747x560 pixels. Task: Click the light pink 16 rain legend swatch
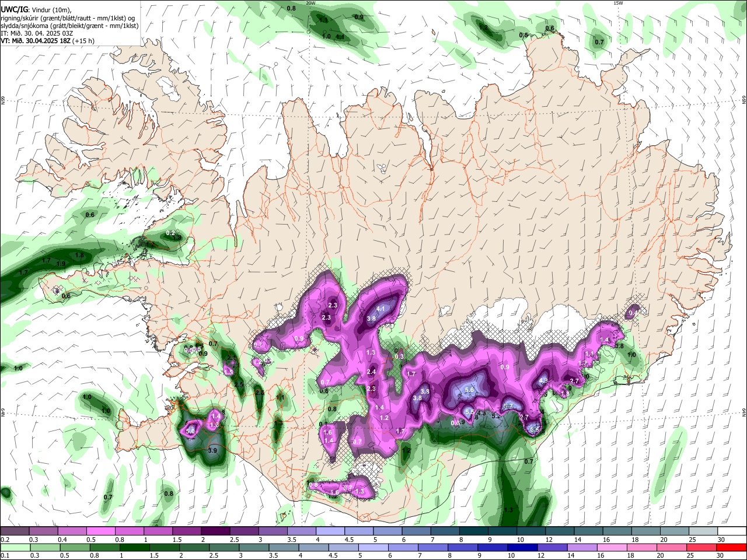pos(612,547)
